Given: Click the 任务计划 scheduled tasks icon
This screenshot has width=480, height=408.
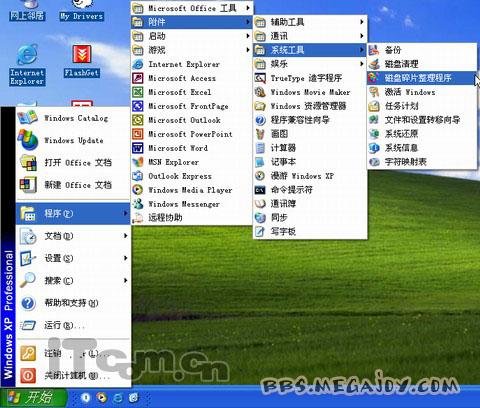Looking at the screenshot, I should (x=374, y=106).
